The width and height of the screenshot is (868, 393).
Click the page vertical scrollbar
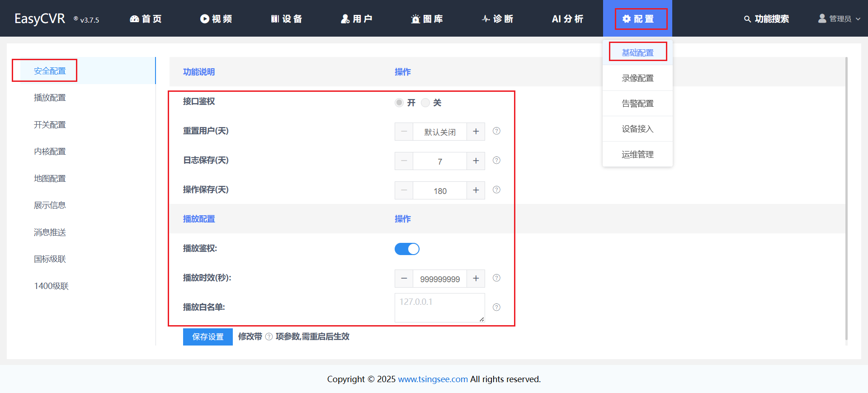846,199
